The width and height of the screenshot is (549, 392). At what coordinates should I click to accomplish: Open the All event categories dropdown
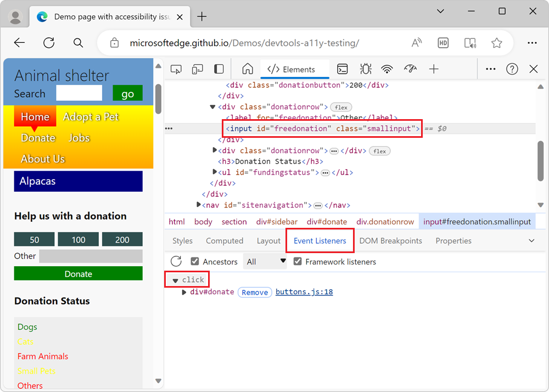pyautogui.click(x=265, y=261)
